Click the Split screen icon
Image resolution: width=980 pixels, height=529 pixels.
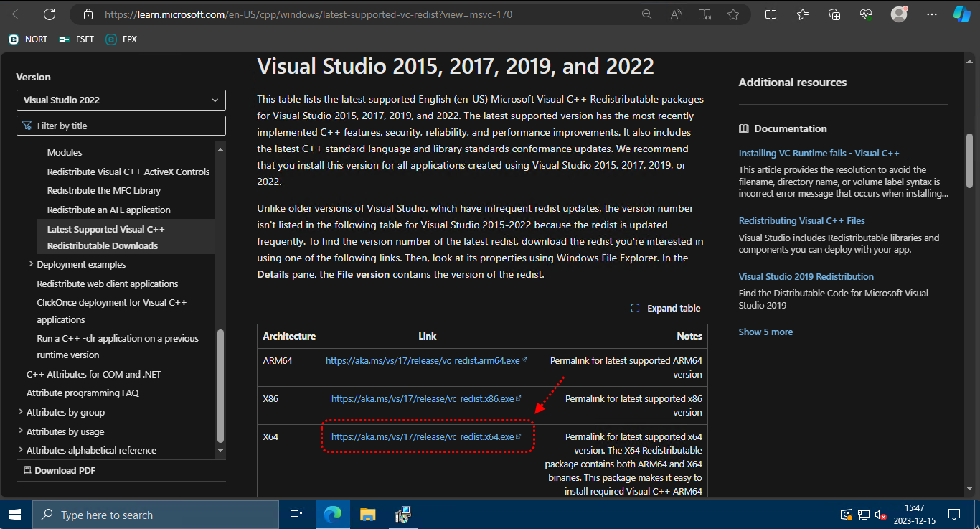tap(771, 14)
